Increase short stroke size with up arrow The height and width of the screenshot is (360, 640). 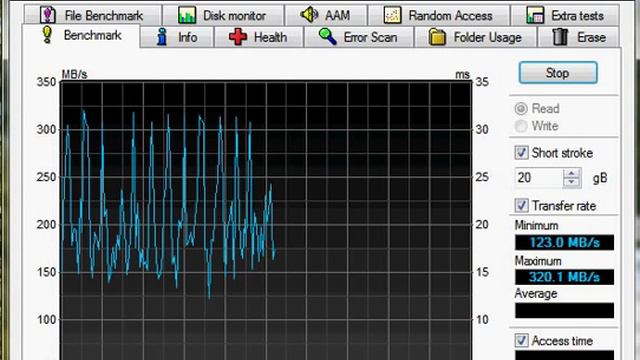click(x=572, y=173)
